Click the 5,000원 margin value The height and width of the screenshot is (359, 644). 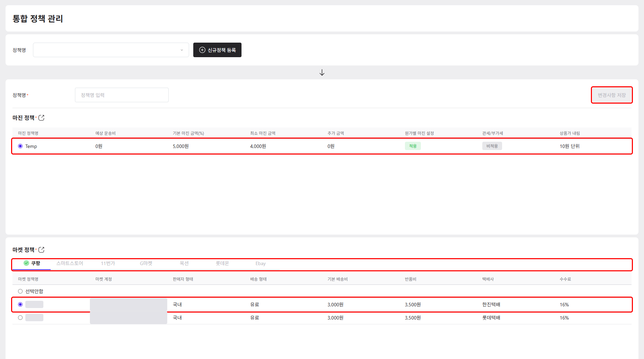coord(181,146)
